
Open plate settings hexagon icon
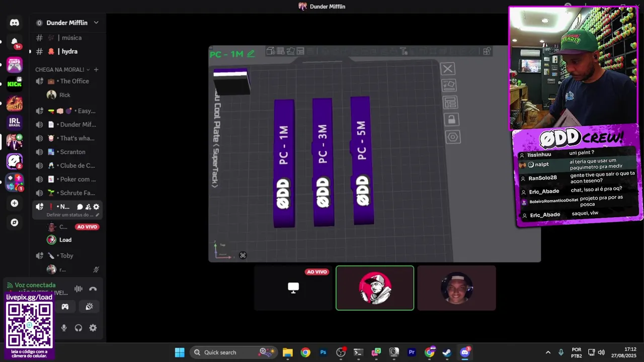point(453,137)
